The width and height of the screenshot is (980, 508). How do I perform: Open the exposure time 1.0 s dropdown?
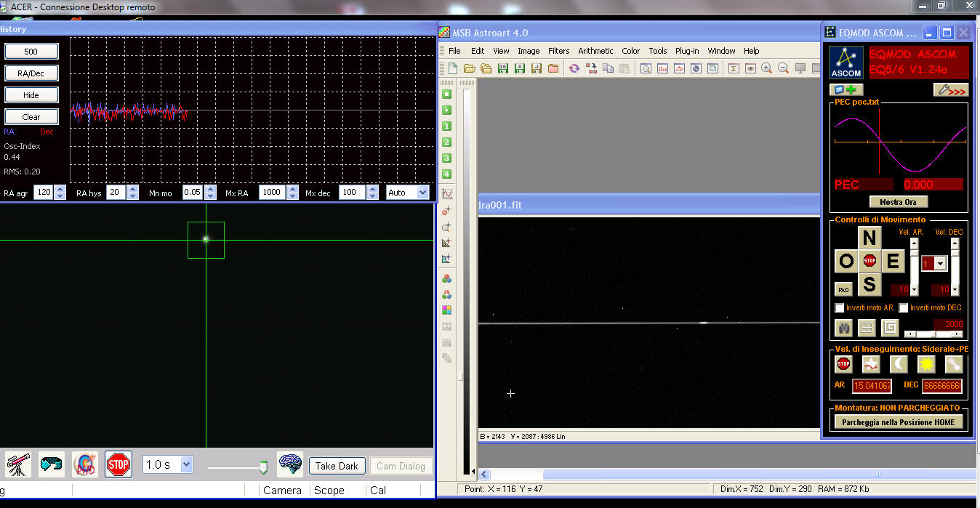(x=186, y=464)
